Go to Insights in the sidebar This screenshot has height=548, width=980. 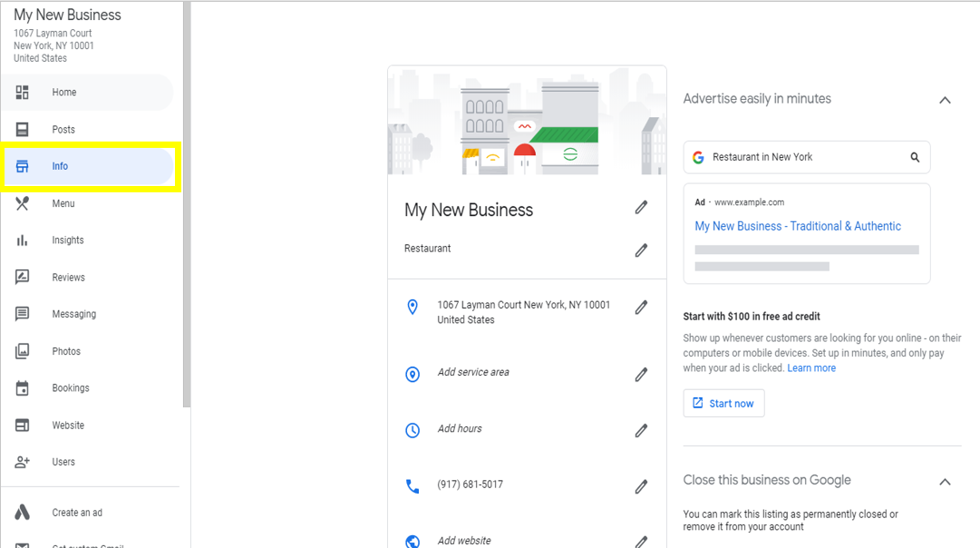tap(68, 240)
